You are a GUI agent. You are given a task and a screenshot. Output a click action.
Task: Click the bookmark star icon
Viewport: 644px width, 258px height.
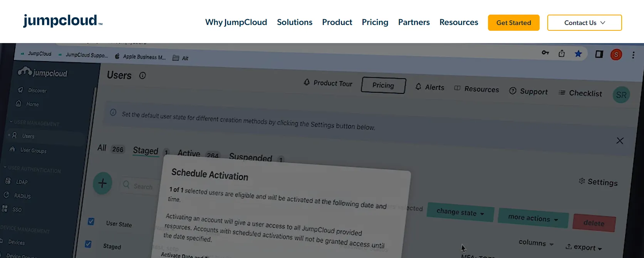578,53
